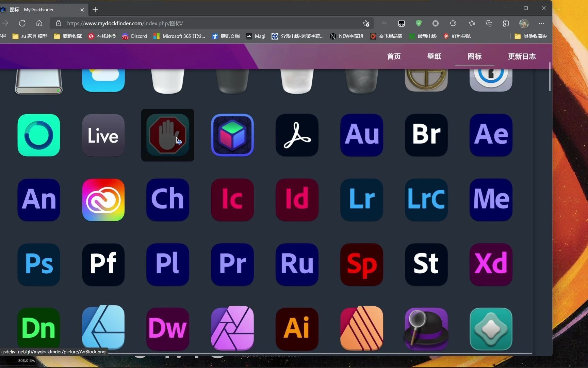Viewport: 588px width, 368px height.
Task: Click the Premiere Pro Pr icon
Action: 232,264
